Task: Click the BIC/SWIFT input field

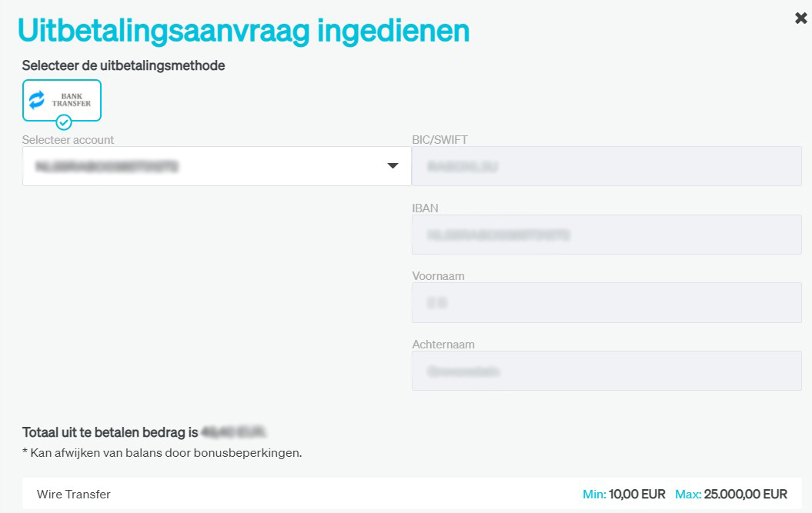Action: coord(606,166)
